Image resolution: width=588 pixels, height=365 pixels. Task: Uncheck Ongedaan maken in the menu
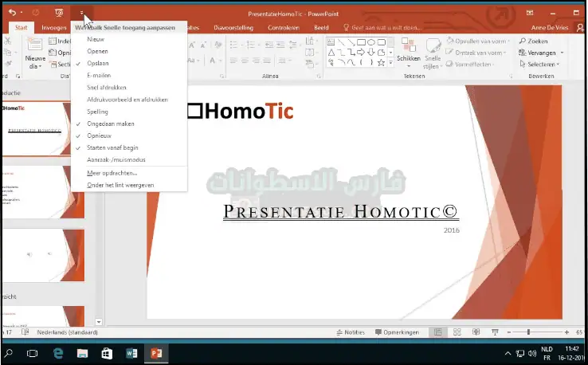click(110, 124)
